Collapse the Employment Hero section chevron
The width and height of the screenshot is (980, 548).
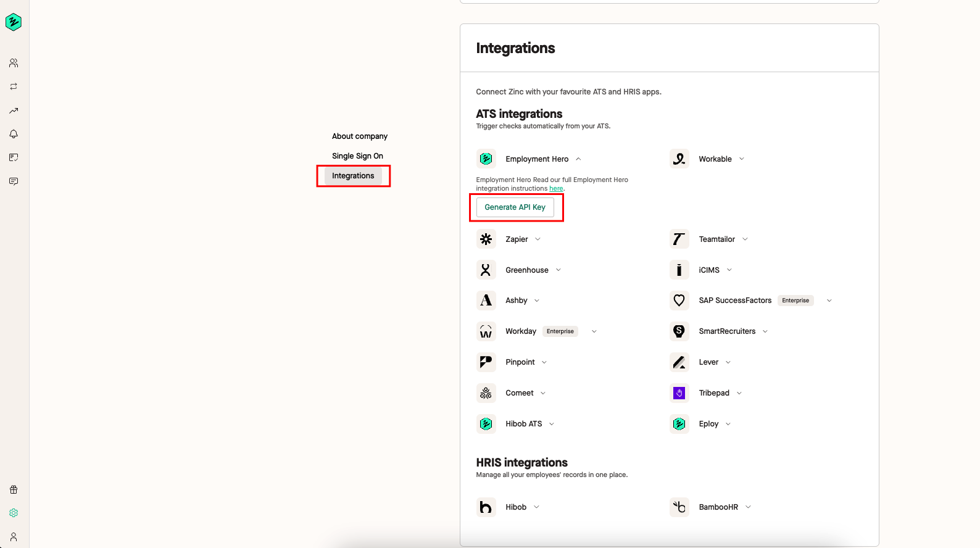click(x=578, y=159)
